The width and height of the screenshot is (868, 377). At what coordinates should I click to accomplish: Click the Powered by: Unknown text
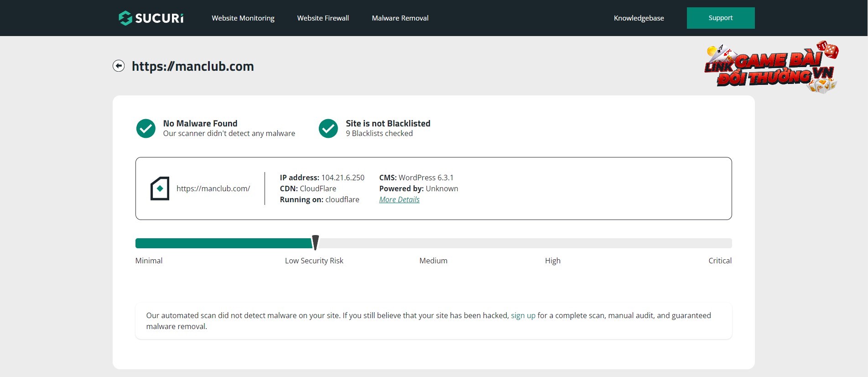pos(419,188)
